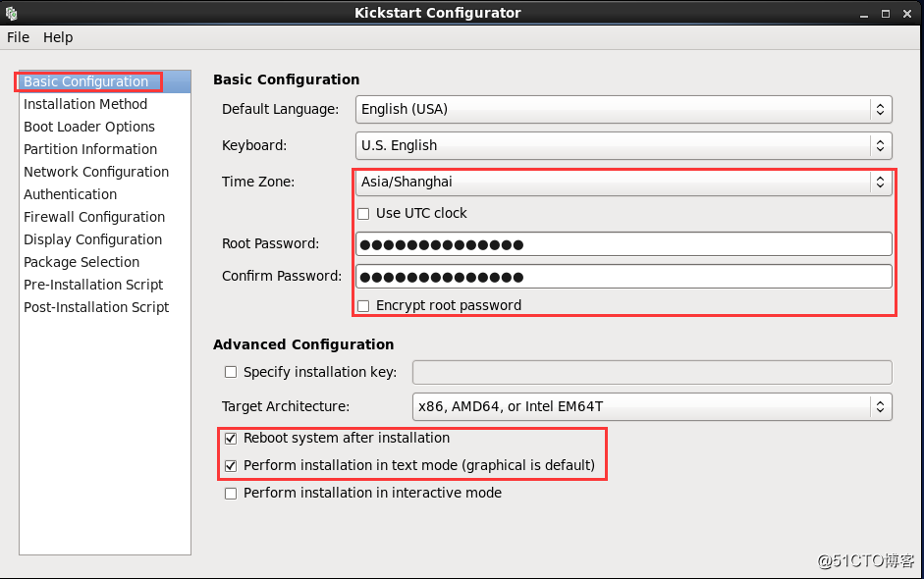Enable Specify installation key checkbox
Screen dimensions: 924x579
point(231,372)
